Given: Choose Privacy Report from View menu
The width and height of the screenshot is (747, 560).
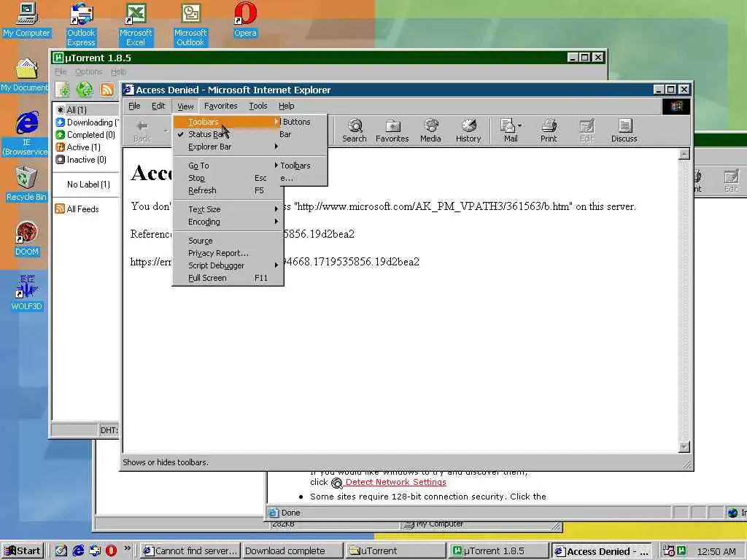Looking at the screenshot, I should pyautogui.click(x=228, y=253).
